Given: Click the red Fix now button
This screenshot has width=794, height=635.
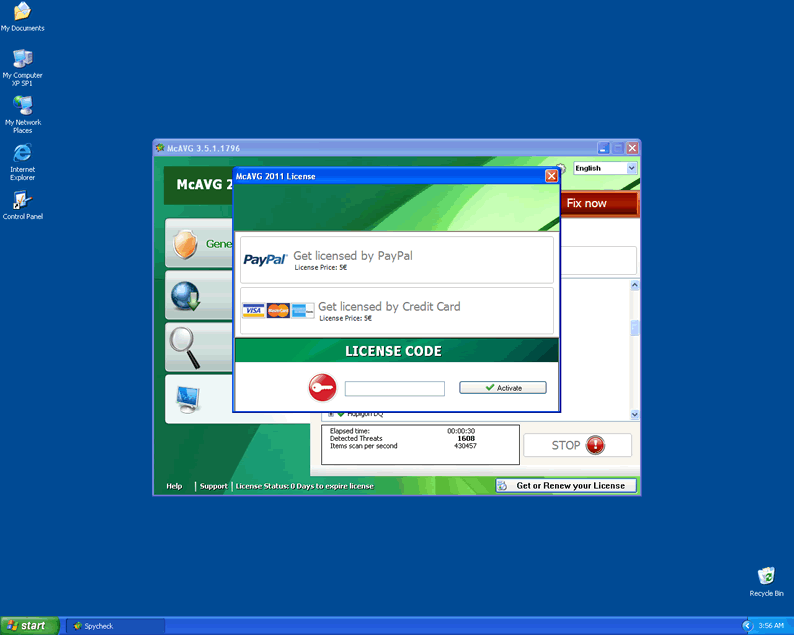Looking at the screenshot, I should pos(598,203).
